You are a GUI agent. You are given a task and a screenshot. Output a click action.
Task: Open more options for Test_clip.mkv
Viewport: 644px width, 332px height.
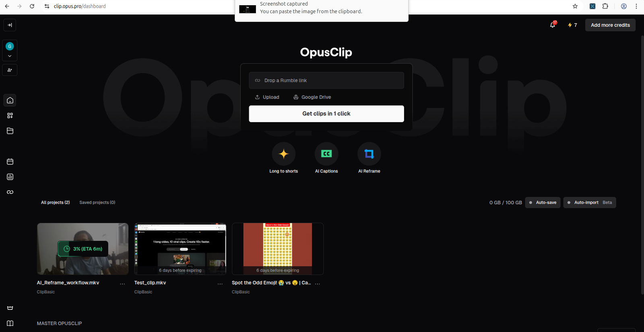[x=220, y=283]
